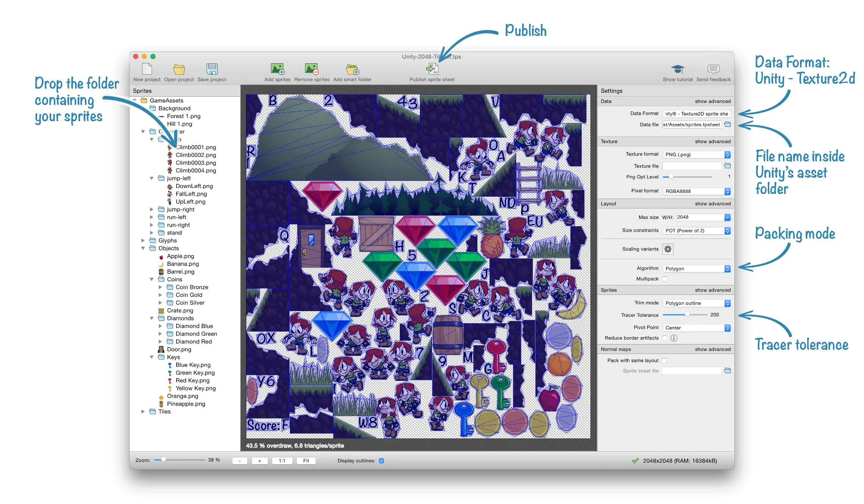Expand the jump-right folder

(152, 210)
